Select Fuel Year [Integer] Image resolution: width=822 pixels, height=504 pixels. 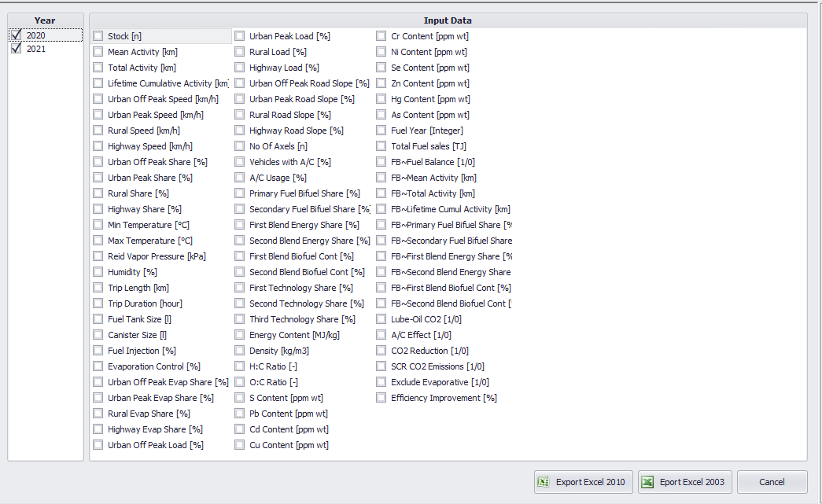coord(381,130)
